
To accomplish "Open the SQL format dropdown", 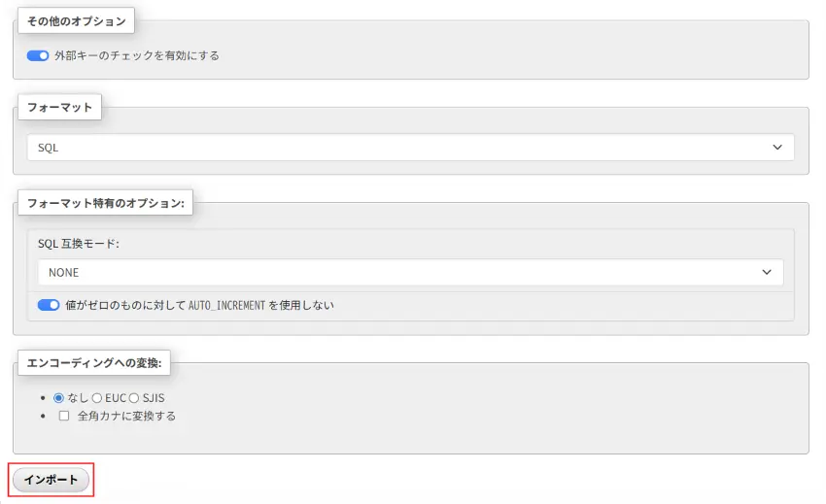I will (410, 148).
